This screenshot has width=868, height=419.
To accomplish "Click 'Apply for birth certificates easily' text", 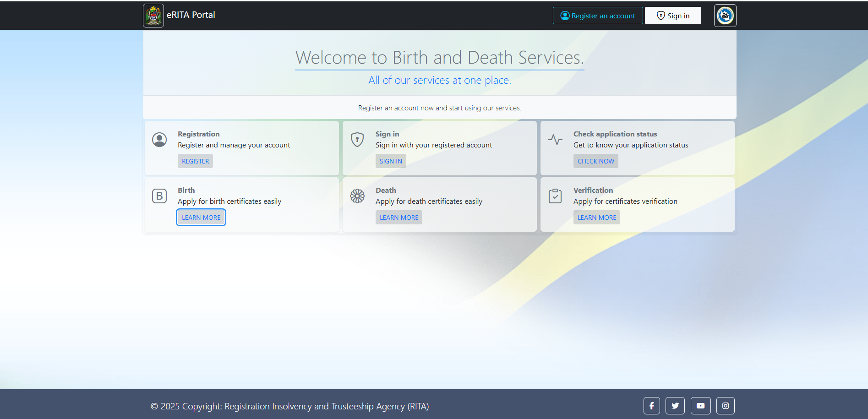I will tap(229, 201).
